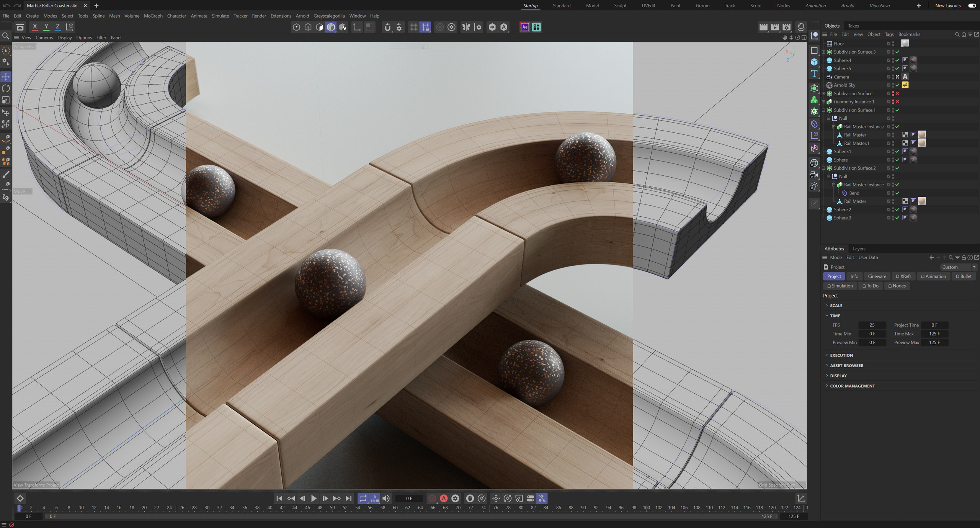
Task: Toggle the X axis lock icon
Action: [35, 27]
